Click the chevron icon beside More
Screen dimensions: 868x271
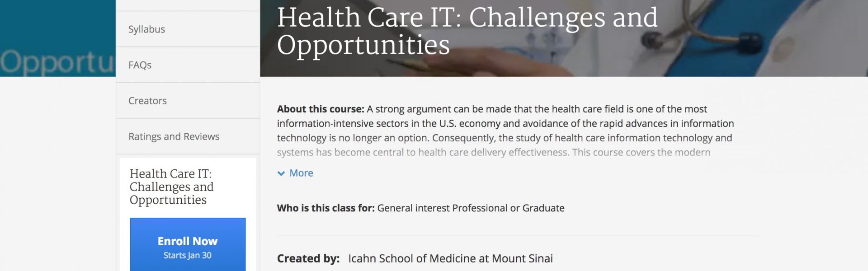click(x=281, y=173)
